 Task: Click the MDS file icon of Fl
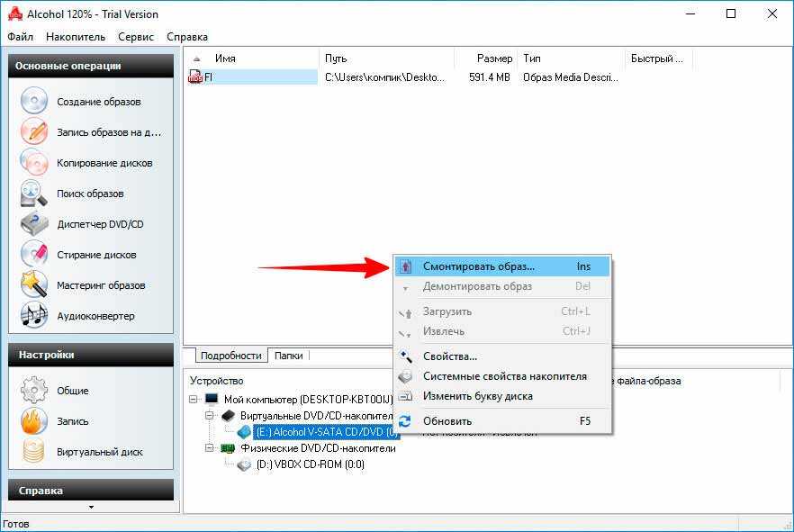point(195,77)
